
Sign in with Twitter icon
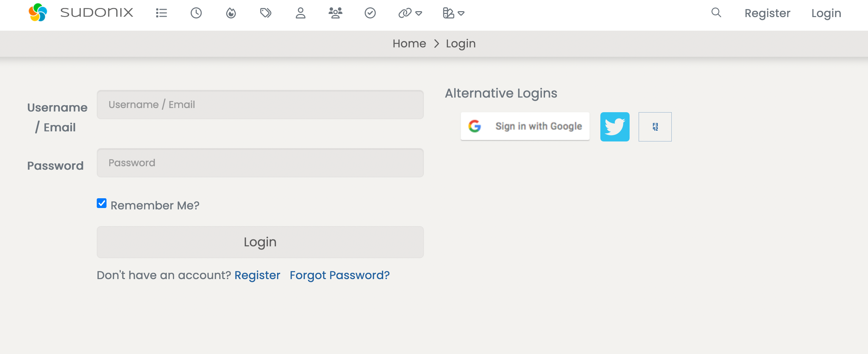pos(615,127)
